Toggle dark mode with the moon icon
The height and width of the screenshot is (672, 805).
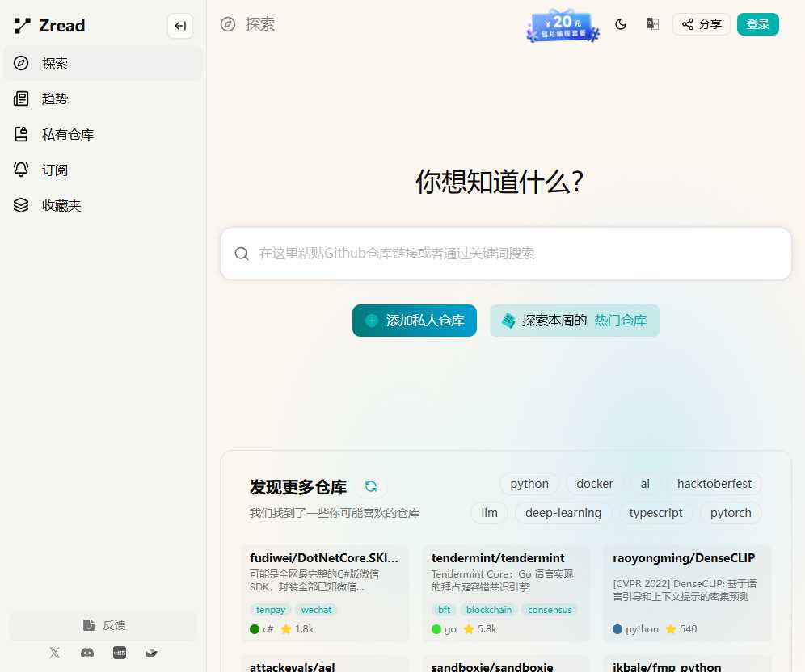pos(621,24)
